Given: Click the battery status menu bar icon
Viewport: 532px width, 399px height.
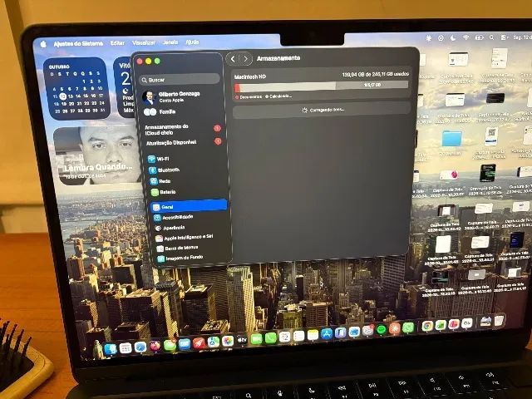Looking at the screenshot, I should coord(479,37).
